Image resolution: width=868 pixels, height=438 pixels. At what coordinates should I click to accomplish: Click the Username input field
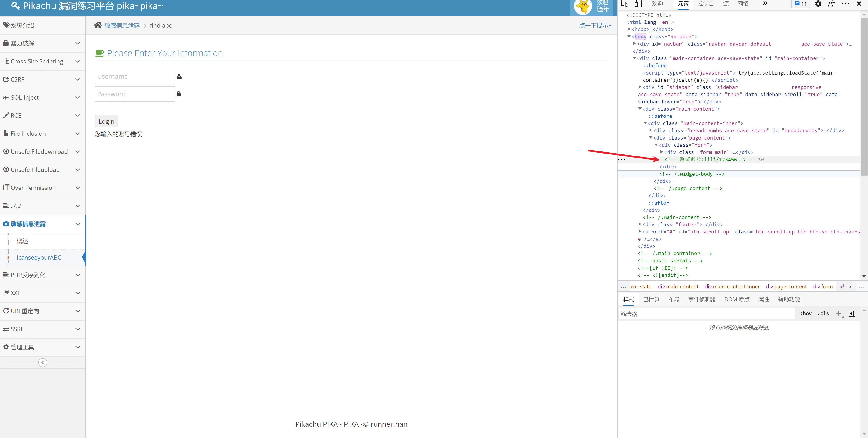[x=135, y=76]
